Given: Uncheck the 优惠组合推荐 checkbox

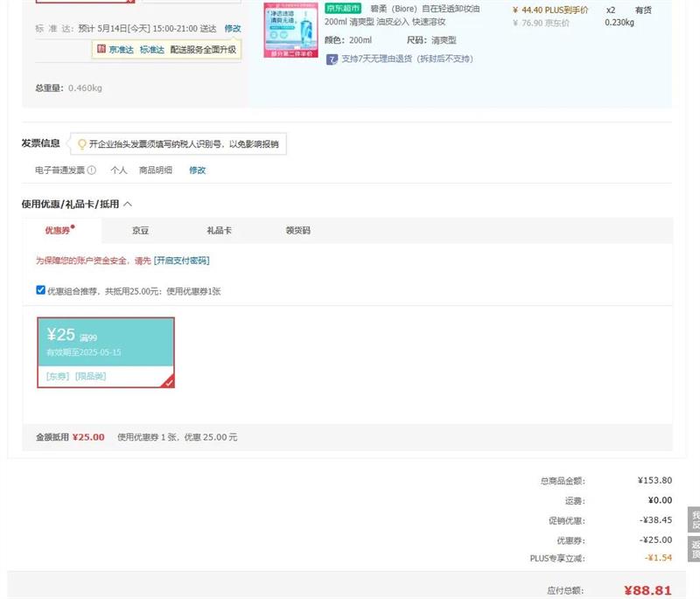Looking at the screenshot, I should tap(40, 290).
